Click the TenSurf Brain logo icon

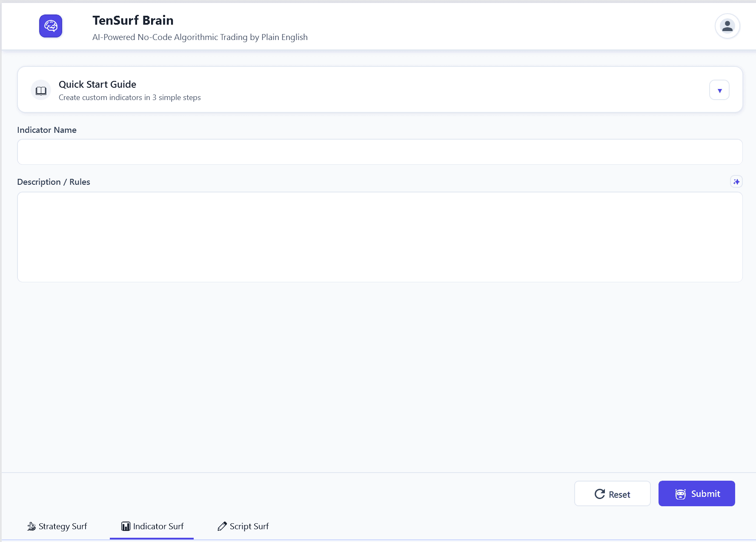51,26
